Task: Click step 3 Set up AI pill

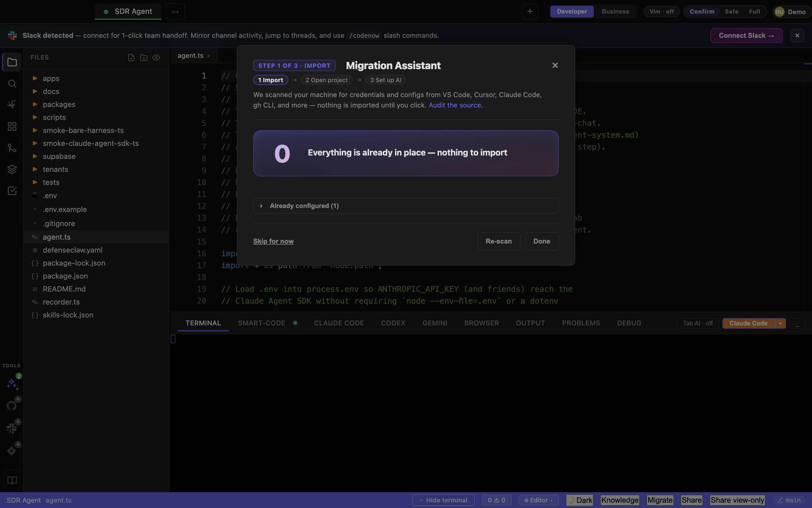Action: click(385, 80)
